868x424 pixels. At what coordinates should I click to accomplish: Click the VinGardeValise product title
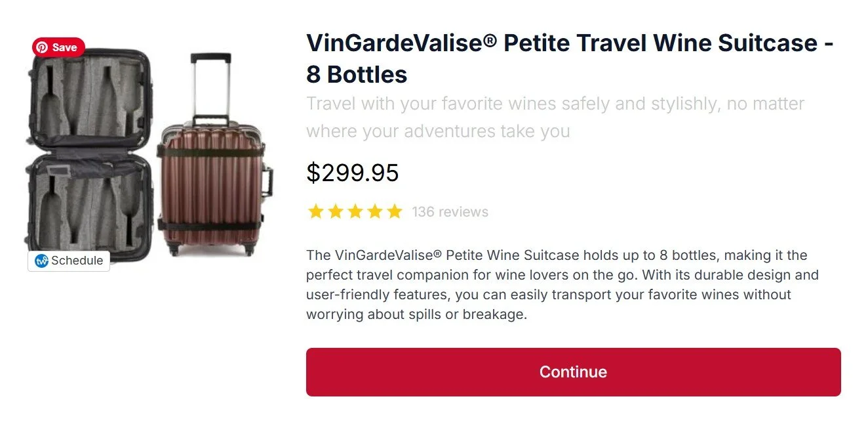coord(570,59)
